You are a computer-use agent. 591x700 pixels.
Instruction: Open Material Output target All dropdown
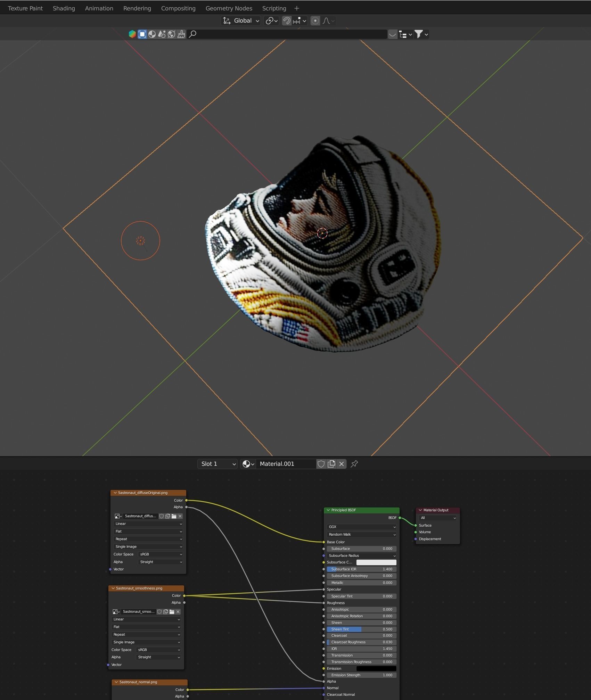pos(438,518)
